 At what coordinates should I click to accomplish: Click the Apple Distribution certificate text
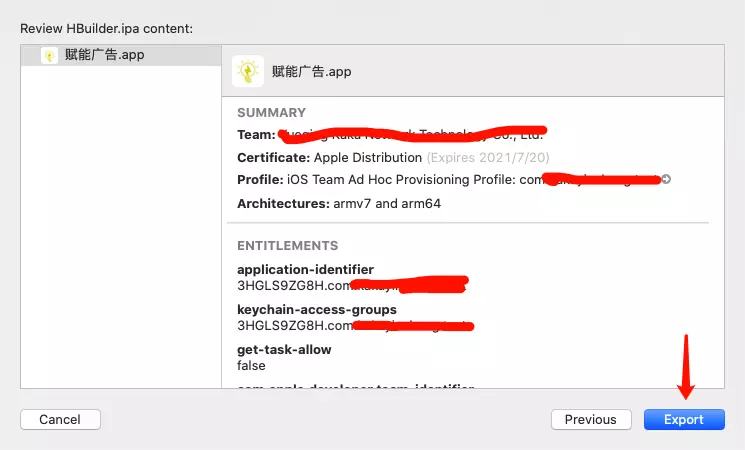click(367, 158)
